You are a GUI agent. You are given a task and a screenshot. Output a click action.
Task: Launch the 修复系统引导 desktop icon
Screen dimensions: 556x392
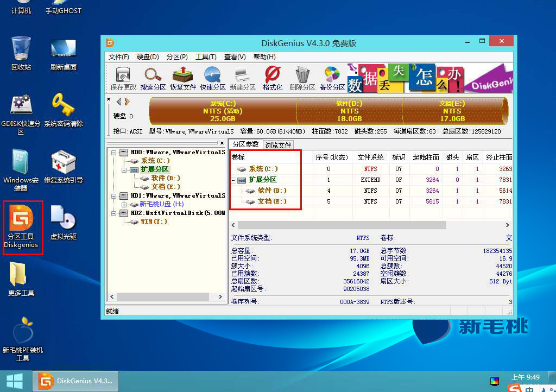[64, 167]
